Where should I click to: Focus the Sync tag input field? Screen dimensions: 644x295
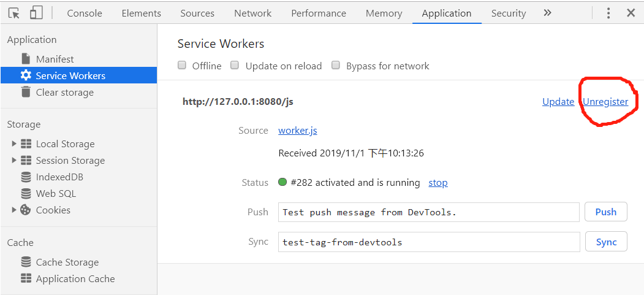pos(428,242)
